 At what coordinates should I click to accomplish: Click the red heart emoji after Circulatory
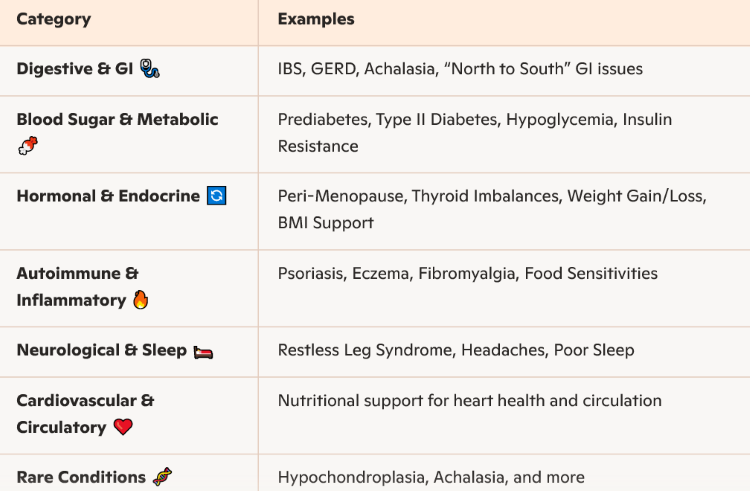coord(123,426)
